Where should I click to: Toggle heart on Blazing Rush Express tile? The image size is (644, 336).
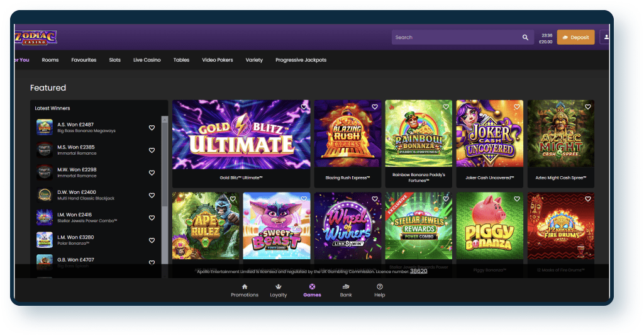point(375,107)
